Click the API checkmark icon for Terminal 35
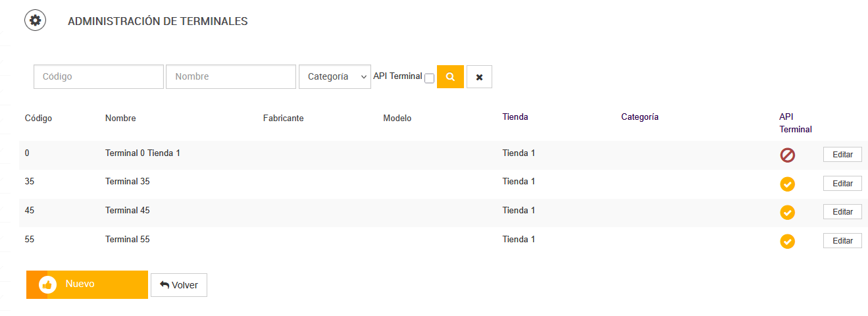Image resolution: width=868 pixels, height=316 pixels. coord(787,184)
